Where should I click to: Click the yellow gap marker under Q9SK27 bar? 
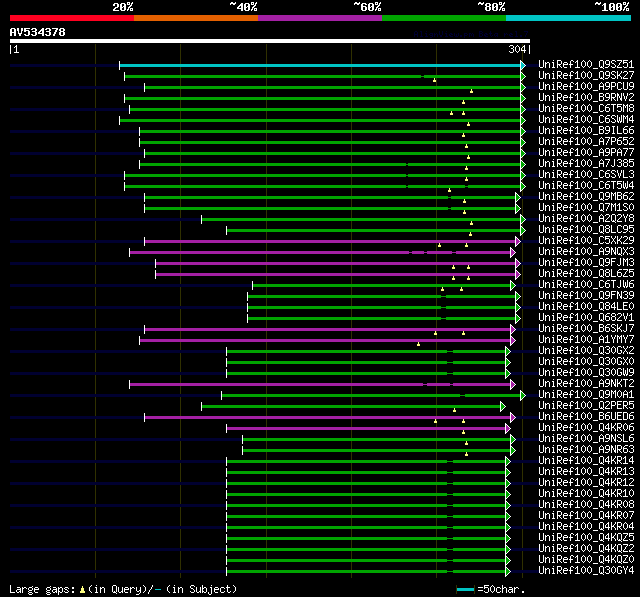[x=434, y=80]
